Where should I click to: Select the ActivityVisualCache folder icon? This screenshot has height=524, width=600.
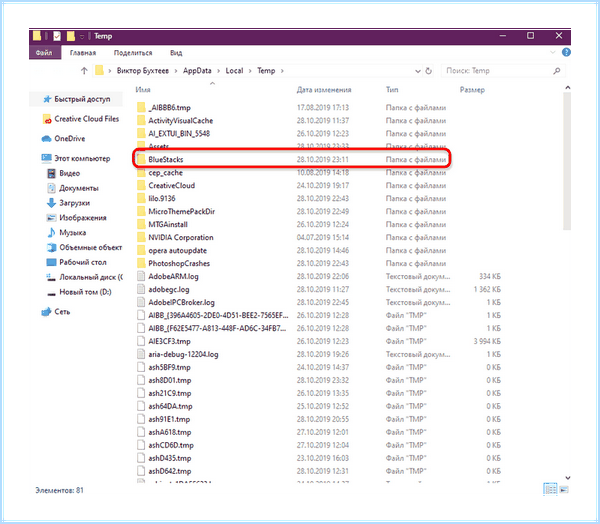142,121
